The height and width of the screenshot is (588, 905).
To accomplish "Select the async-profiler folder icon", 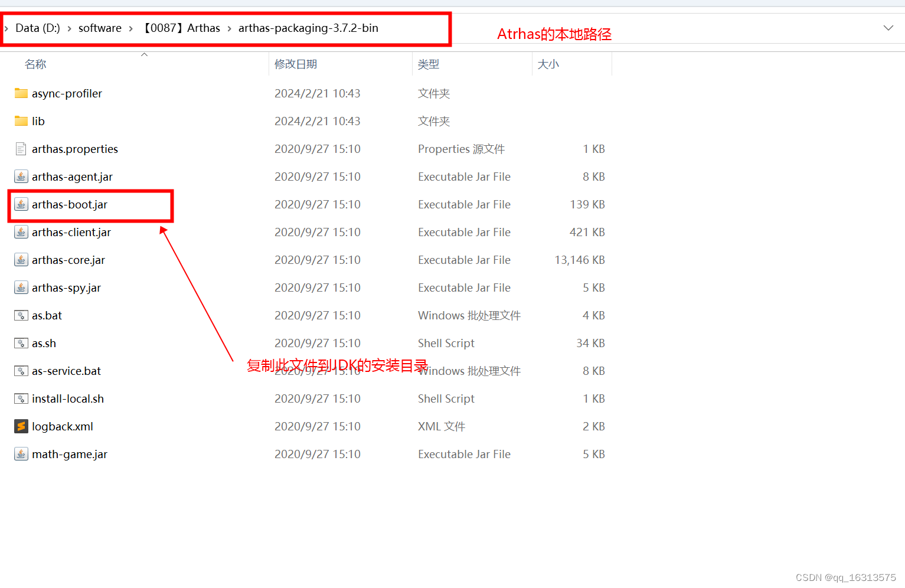I will click(21, 93).
